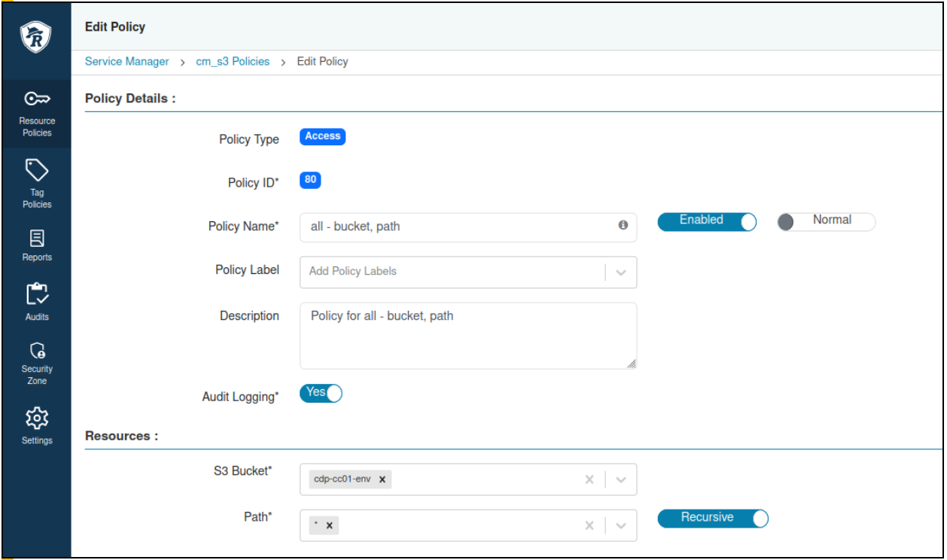947x560 pixels.
Task: Click the Ranger logo icon
Action: pos(36,37)
